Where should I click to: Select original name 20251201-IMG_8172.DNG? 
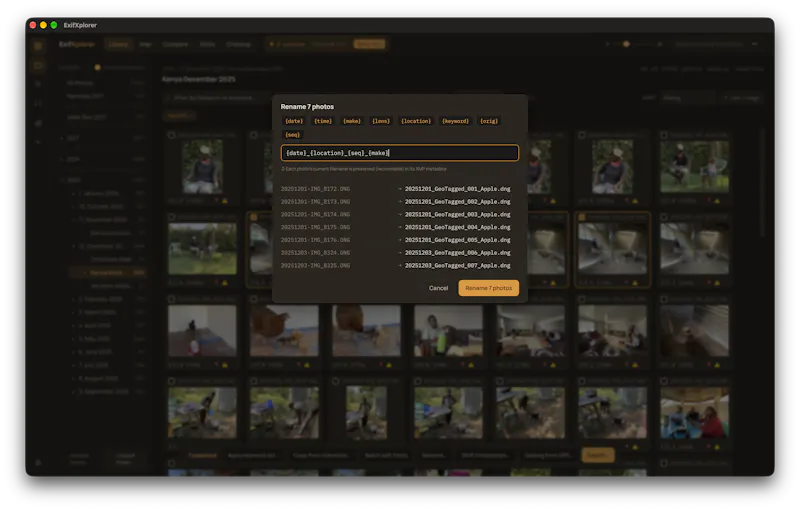tap(315, 189)
